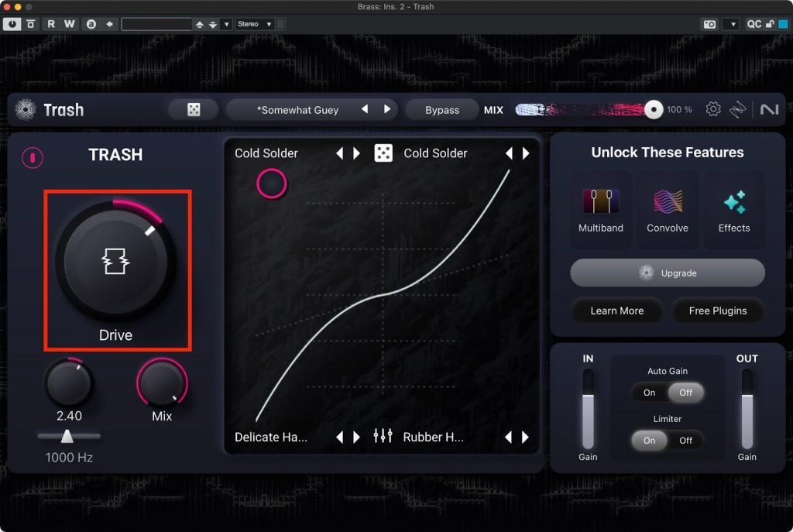This screenshot has height=532, width=793.
Task: Previous style arrow for Rubber H... slot
Action: click(509, 437)
